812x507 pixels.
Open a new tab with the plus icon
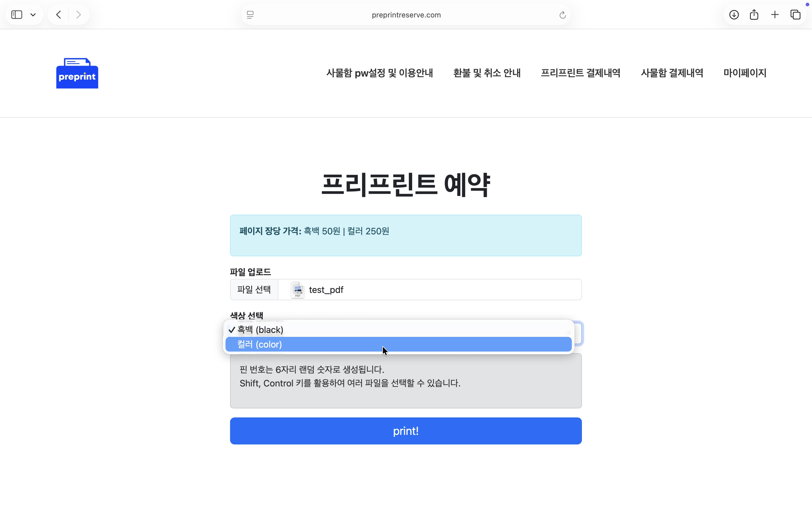[x=775, y=14]
